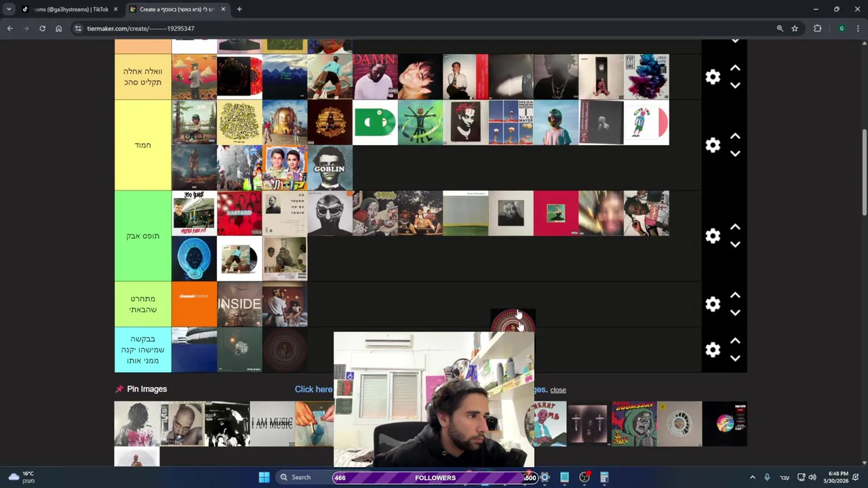Select the red BASTARD album cover

tap(239, 213)
